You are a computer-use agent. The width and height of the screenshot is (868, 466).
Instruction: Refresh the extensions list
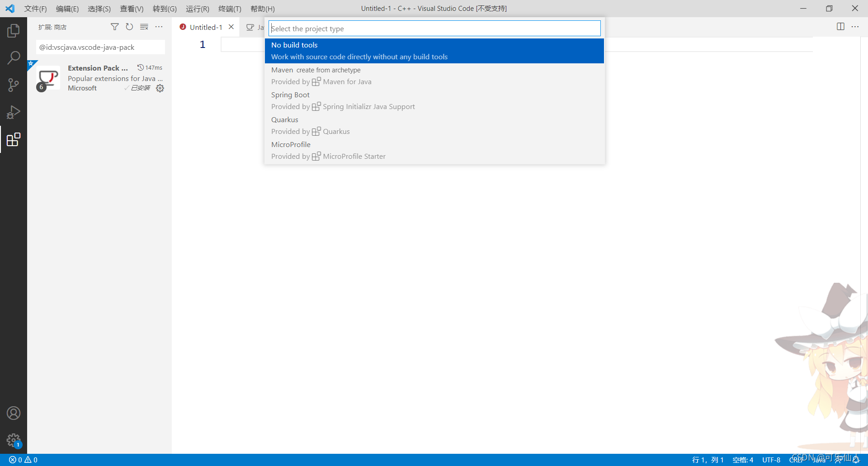(129, 27)
